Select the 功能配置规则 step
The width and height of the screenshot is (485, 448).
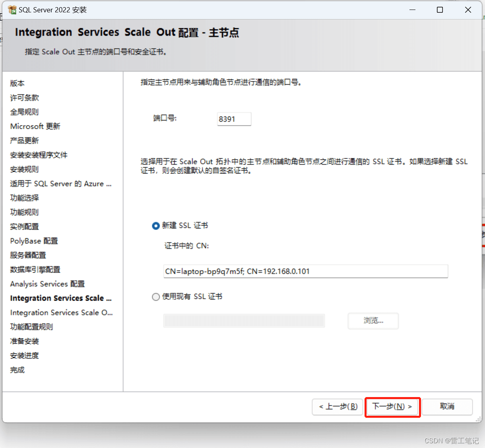[x=32, y=327]
